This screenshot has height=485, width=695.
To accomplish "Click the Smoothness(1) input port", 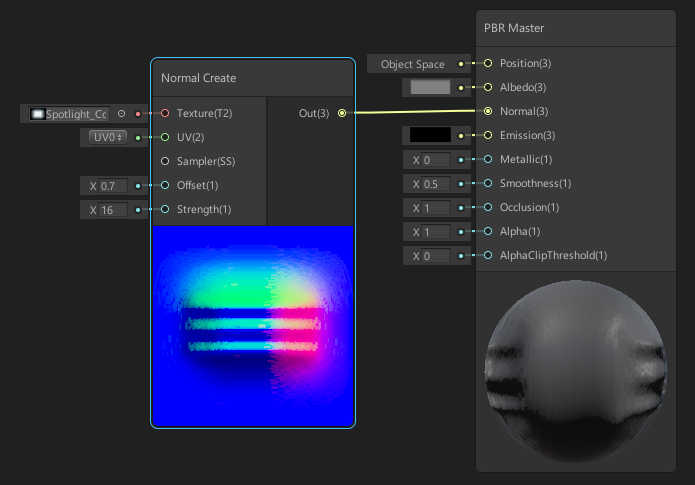I will coord(488,184).
